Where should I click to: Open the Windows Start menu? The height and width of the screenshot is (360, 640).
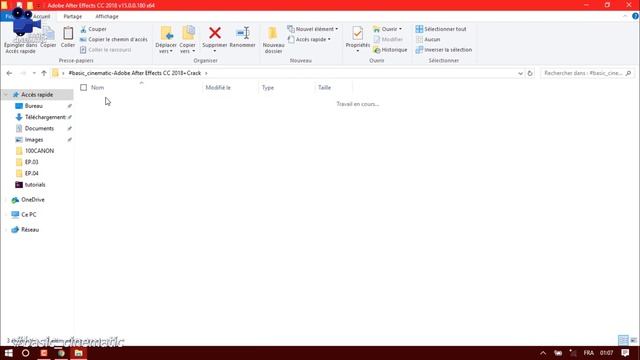point(9,353)
